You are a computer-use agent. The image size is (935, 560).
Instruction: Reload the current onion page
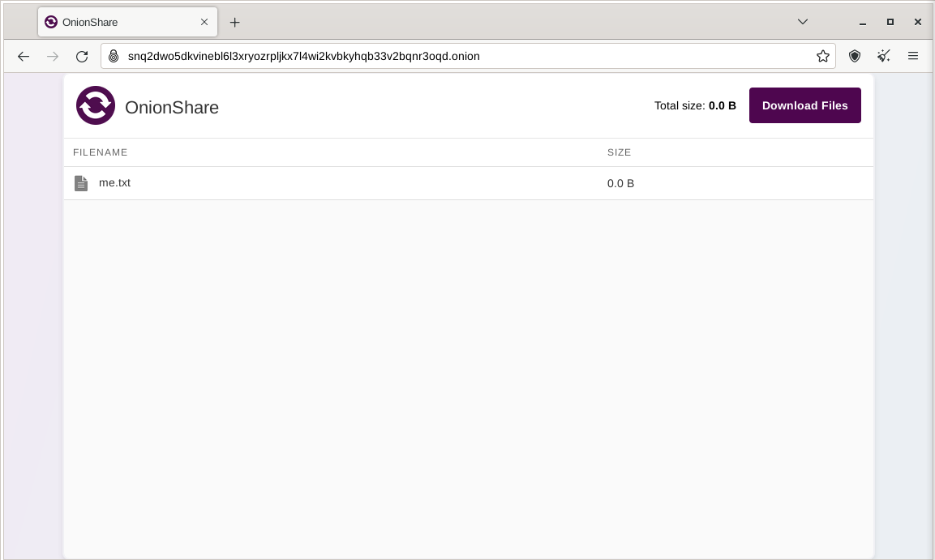(82, 56)
